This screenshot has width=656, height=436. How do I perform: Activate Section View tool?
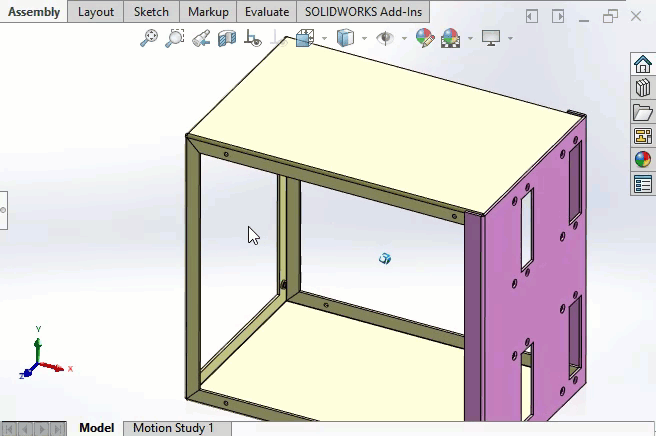coord(227,38)
